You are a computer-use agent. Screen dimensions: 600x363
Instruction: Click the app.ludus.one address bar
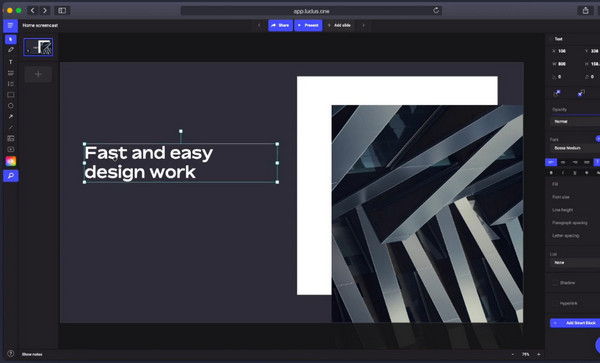(311, 11)
